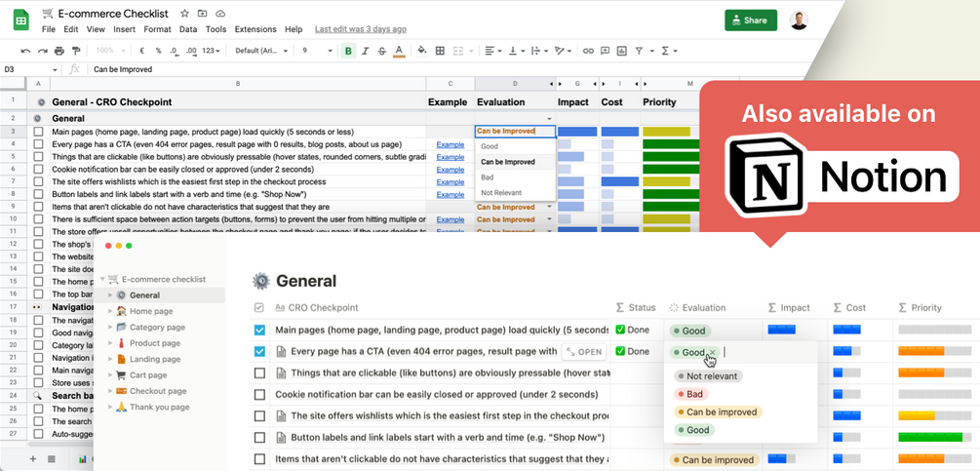Open the Insert menu

click(125, 29)
